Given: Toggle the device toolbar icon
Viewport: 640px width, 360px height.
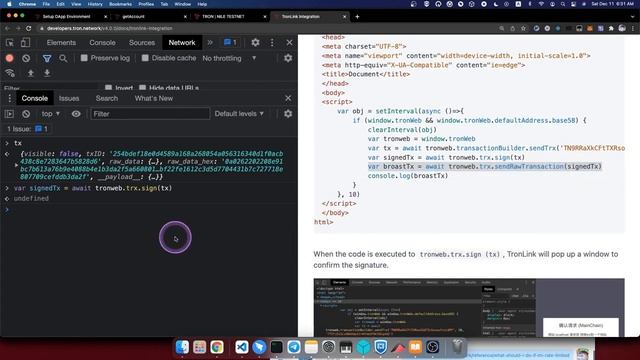Looking at the screenshot, I should 25,42.
